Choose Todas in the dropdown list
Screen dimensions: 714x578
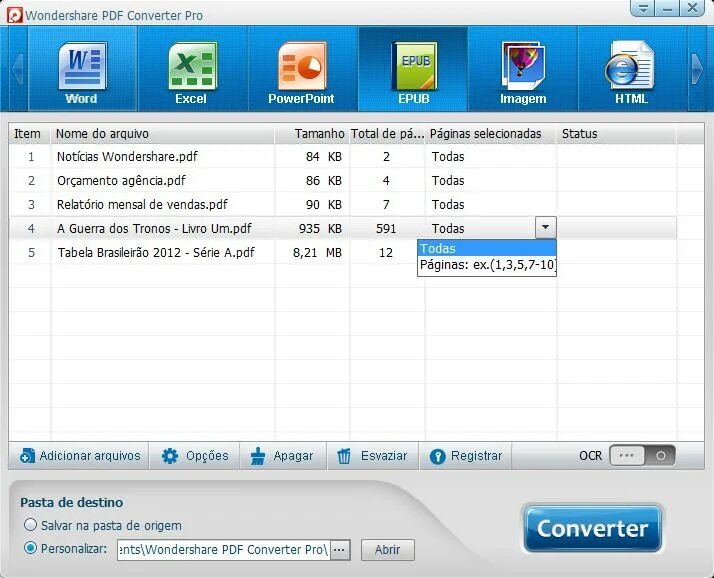click(487, 248)
